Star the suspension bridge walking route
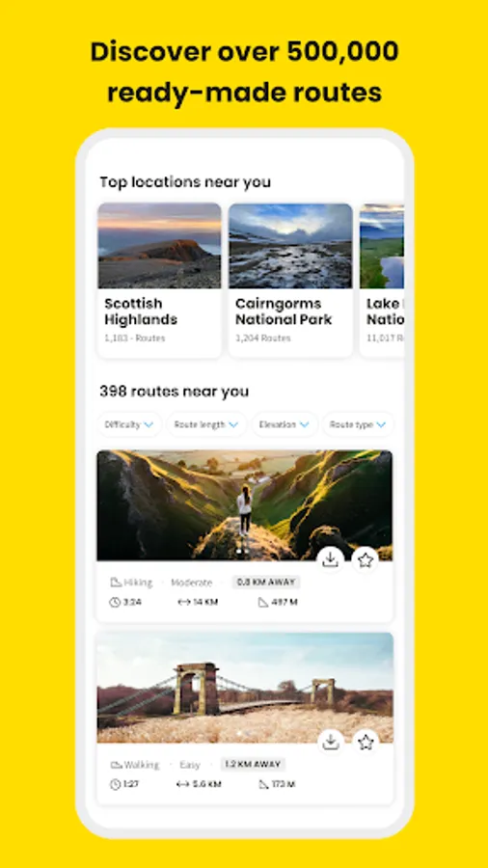 pyautogui.click(x=366, y=742)
